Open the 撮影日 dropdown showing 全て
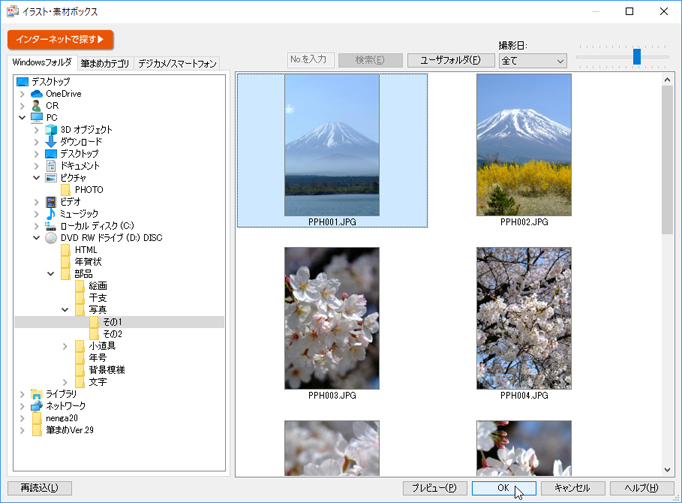682x503 pixels. click(532, 61)
